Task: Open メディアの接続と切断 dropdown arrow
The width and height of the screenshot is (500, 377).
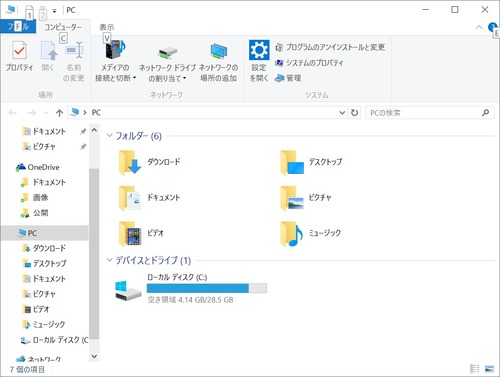Action: pos(134,78)
